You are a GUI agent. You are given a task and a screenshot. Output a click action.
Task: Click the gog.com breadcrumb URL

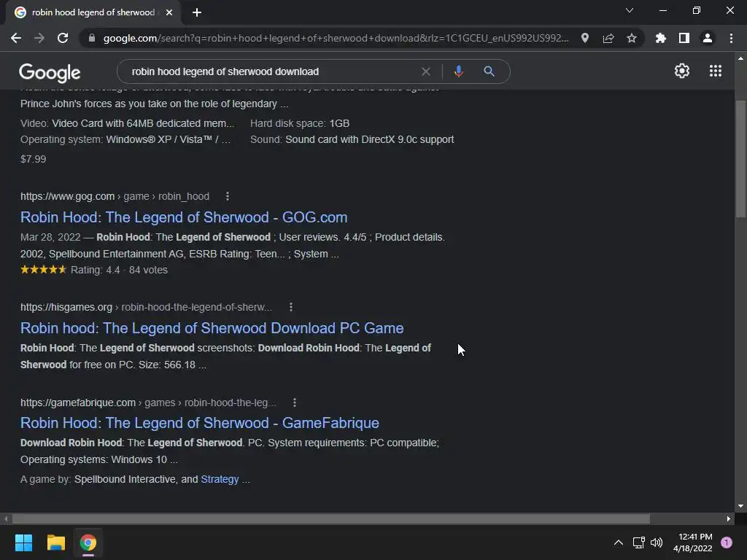pyautogui.click(x=115, y=196)
